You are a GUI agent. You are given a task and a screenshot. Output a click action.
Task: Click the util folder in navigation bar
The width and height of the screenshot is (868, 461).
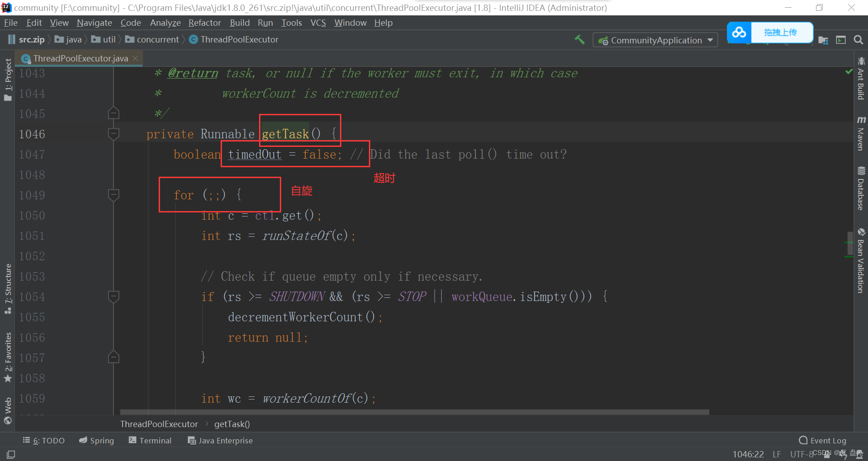[x=104, y=40]
